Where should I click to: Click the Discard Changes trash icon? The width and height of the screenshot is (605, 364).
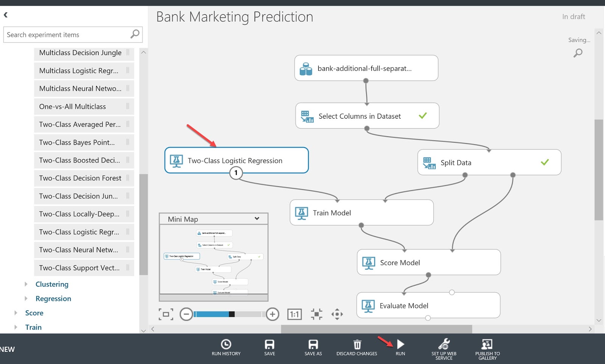click(357, 344)
